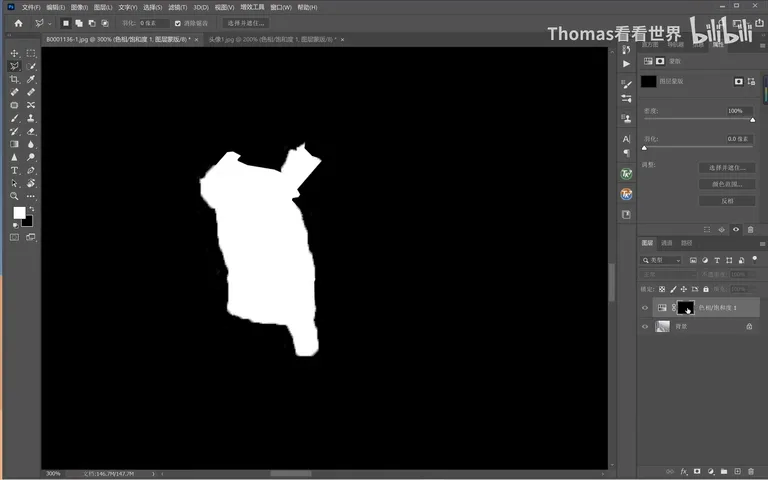
Task: Select the Zoom tool
Action: 14,196
